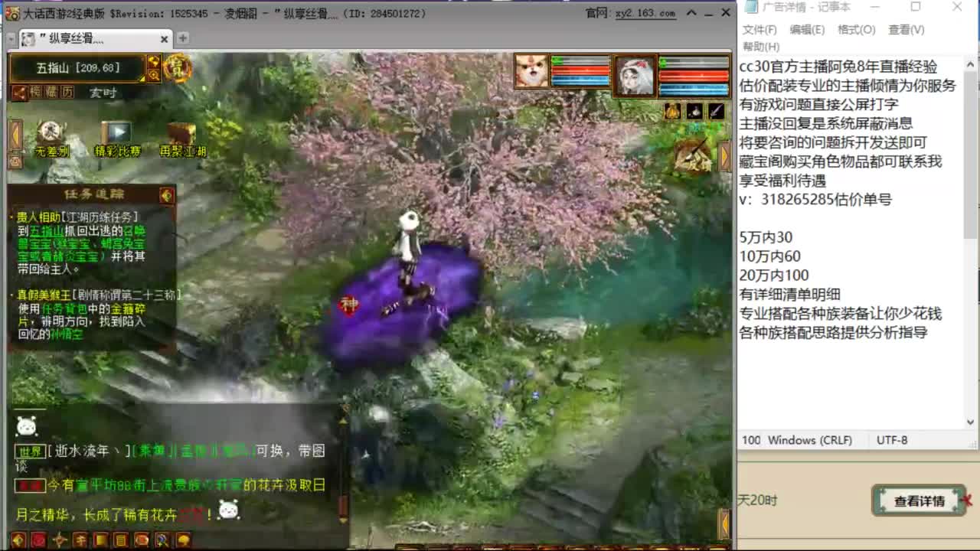Viewport: 980px width, 551px height.
Task: Click the 20万内100 line in Notepad
Action: 774,275
